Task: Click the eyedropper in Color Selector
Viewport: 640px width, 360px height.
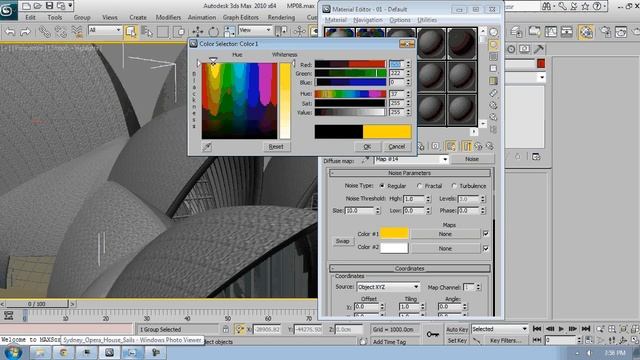Action: point(207,147)
